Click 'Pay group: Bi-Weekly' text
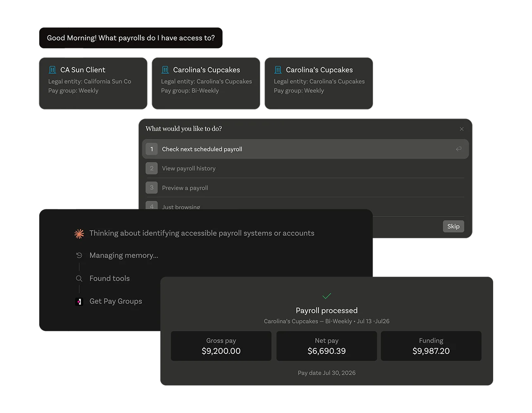The image size is (532, 413). click(190, 90)
